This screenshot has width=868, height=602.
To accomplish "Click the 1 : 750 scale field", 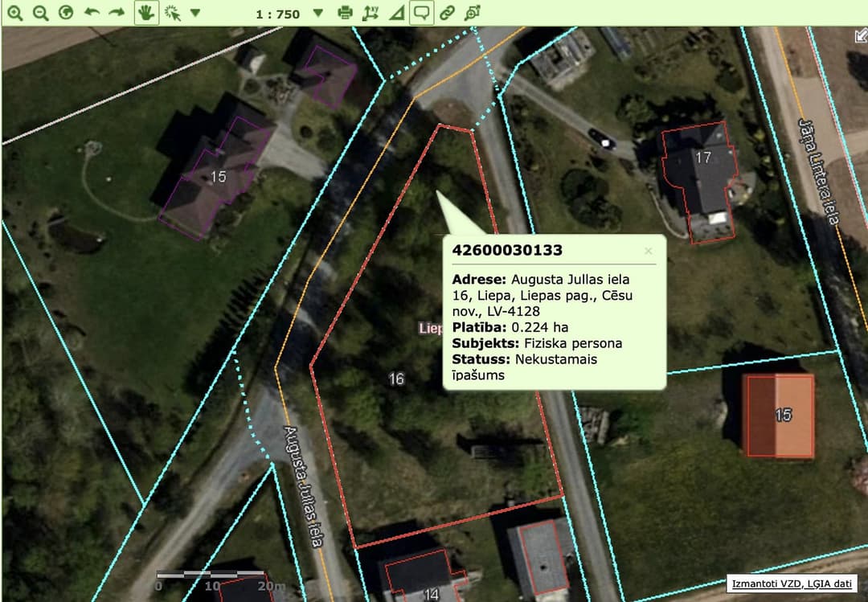I will click(278, 14).
